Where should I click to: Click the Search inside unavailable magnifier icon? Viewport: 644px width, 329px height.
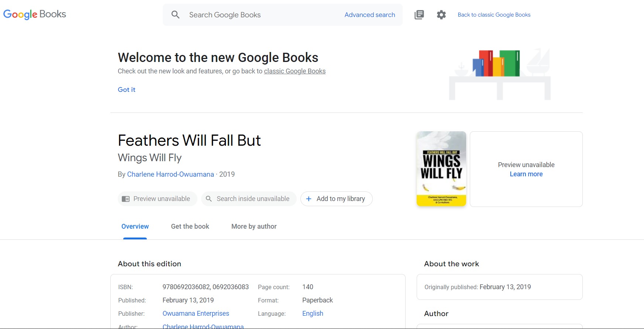(x=209, y=199)
